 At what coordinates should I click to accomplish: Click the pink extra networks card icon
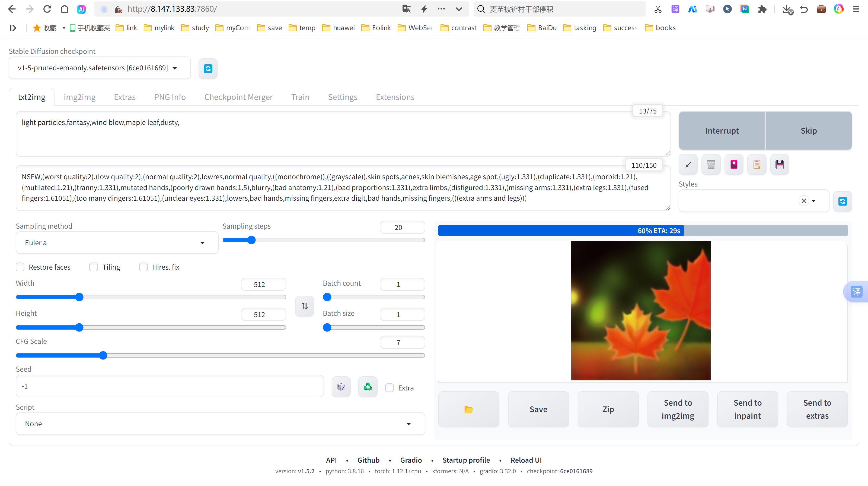[x=733, y=165]
